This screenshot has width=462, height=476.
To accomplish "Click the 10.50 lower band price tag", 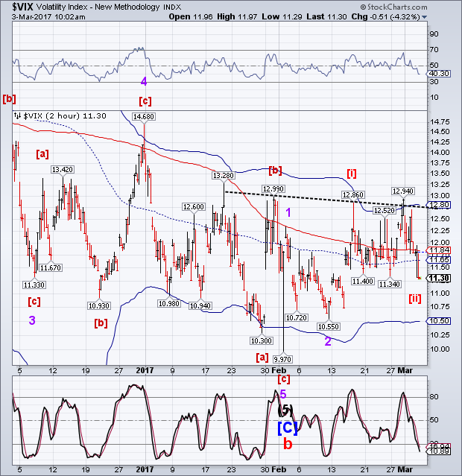I will tap(440, 320).
